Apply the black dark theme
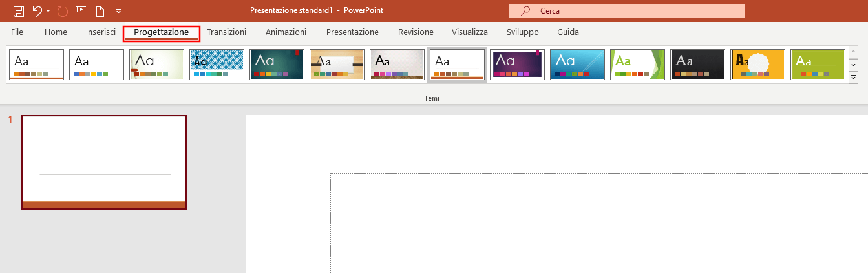Screen dimensions: 868x273 [698, 65]
